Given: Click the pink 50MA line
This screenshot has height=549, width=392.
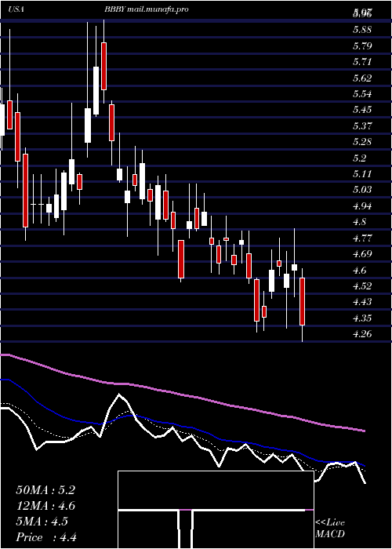Looking at the screenshot, I should coord(182,395).
